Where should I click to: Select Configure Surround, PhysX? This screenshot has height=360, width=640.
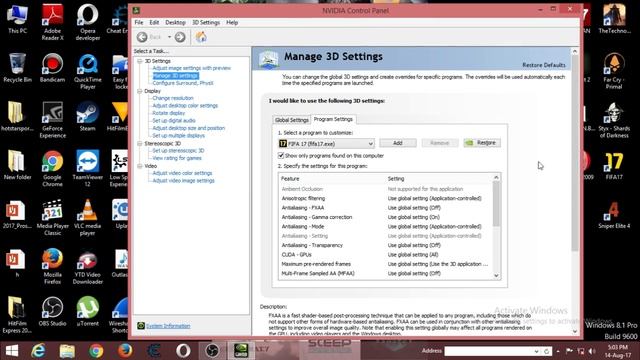coord(183,83)
